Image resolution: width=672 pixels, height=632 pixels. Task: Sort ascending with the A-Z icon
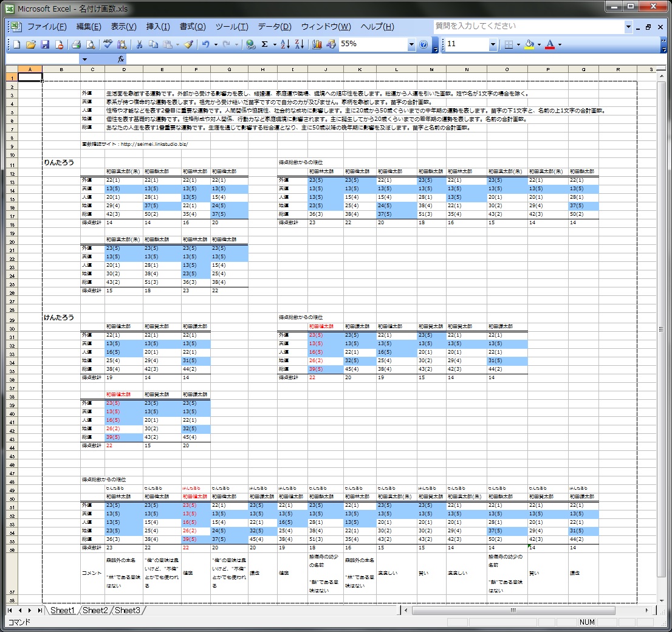[286, 44]
